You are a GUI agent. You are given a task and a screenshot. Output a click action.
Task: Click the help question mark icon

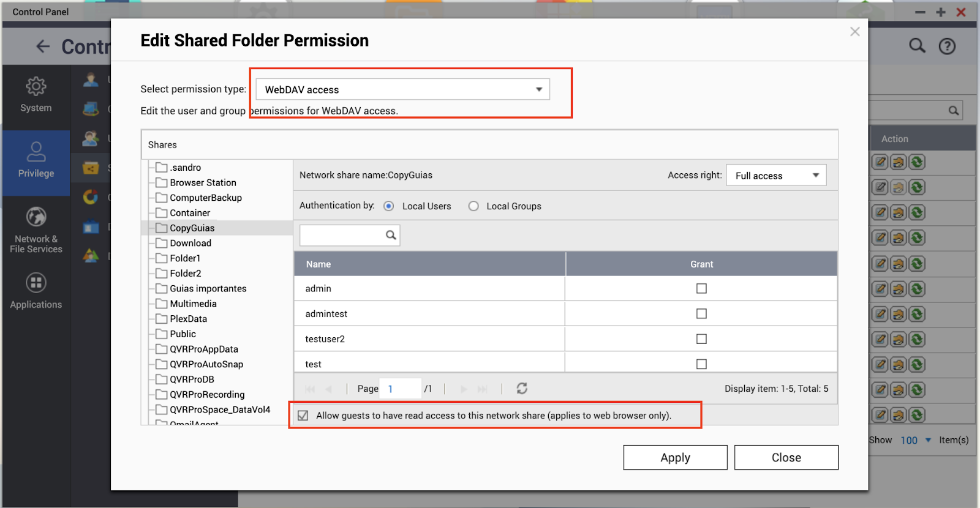coord(947,46)
